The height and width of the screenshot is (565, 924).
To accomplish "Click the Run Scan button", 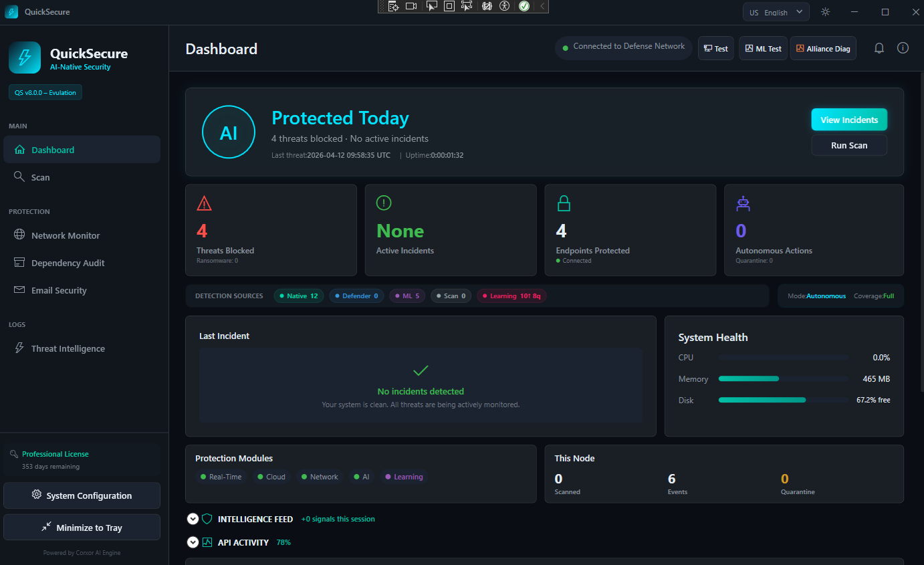I will pyautogui.click(x=849, y=144).
